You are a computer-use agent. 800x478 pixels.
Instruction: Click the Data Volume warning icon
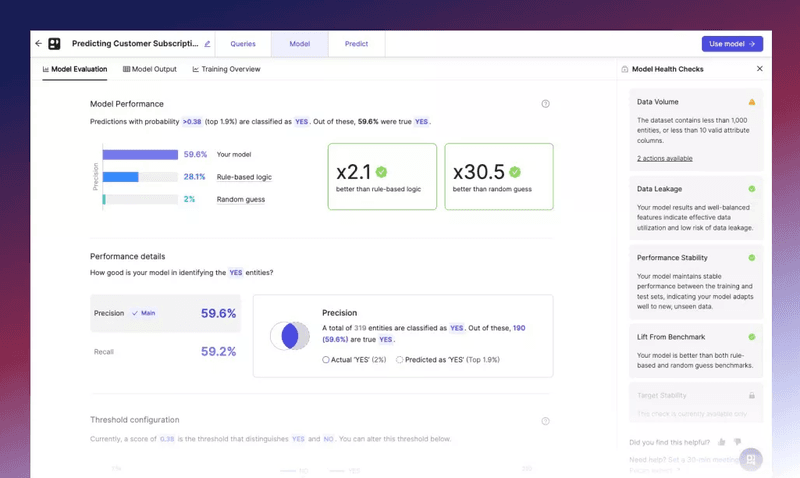pyautogui.click(x=752, y=102)
